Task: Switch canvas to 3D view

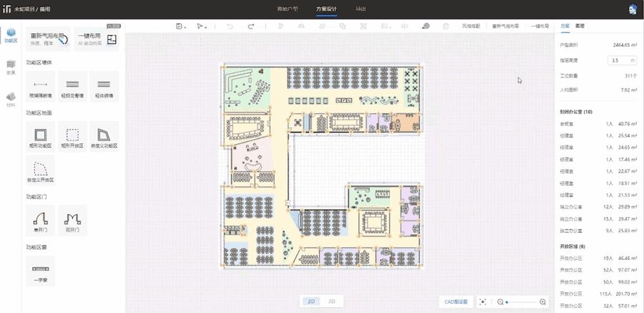Action: click(x=332, y=302)
